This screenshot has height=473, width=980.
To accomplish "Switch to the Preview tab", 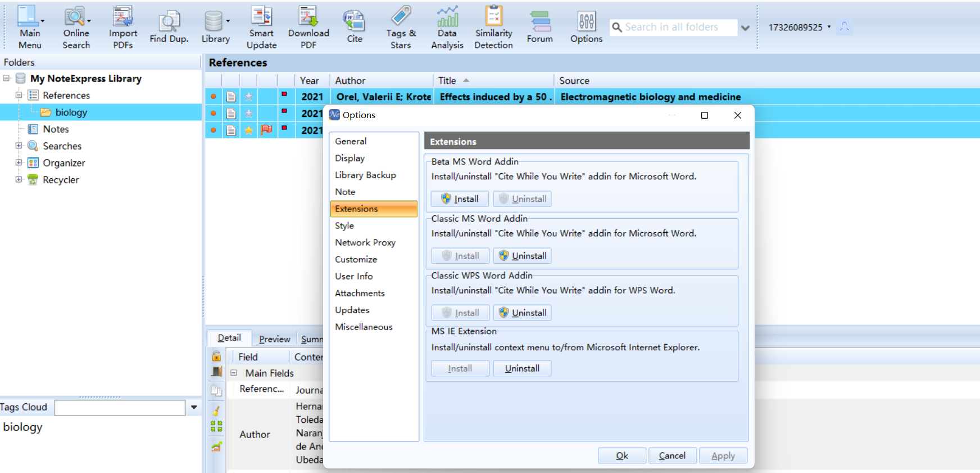I will 274,339.
